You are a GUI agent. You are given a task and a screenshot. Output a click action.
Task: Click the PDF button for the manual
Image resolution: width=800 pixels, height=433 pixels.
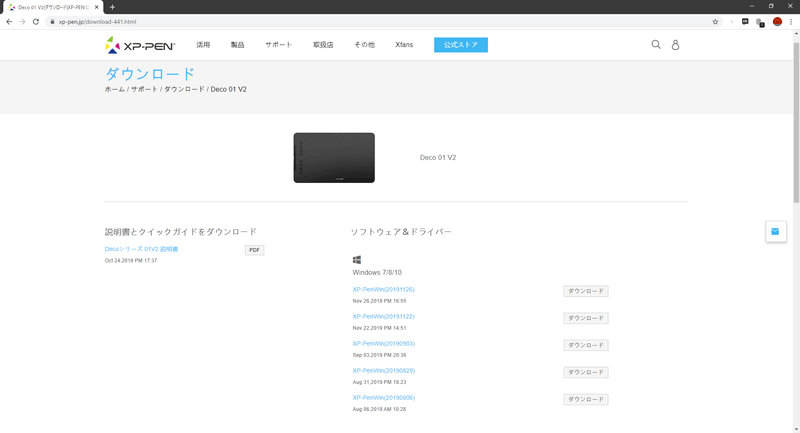pyautogui.click(x=254, y=250)
